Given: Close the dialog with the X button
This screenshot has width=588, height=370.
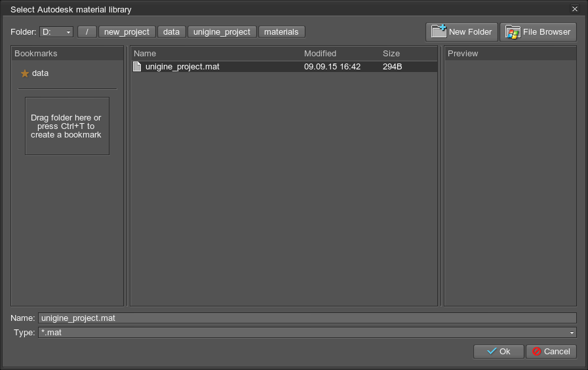Looking at the screenshot, I should tap(575, 9).
